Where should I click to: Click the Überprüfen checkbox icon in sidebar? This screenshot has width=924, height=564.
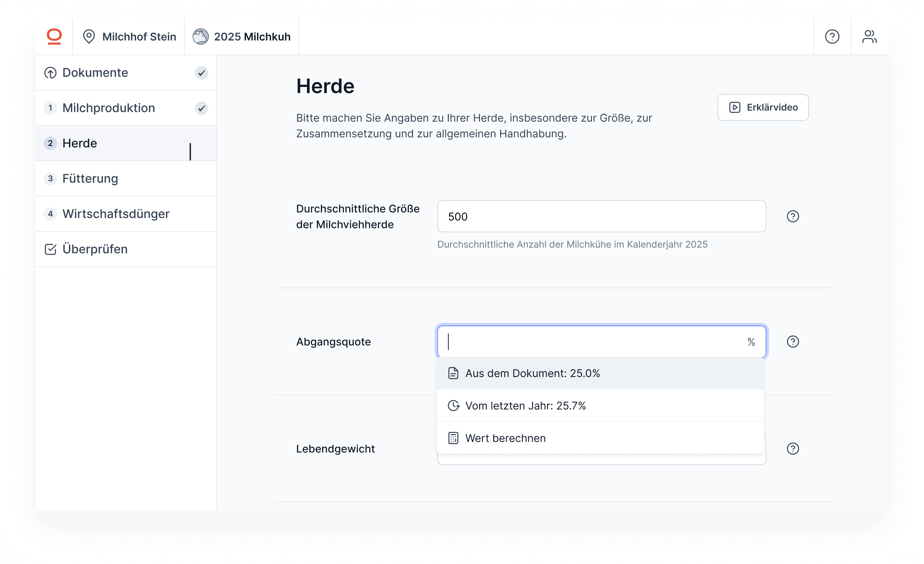click(x=50, y=249)
